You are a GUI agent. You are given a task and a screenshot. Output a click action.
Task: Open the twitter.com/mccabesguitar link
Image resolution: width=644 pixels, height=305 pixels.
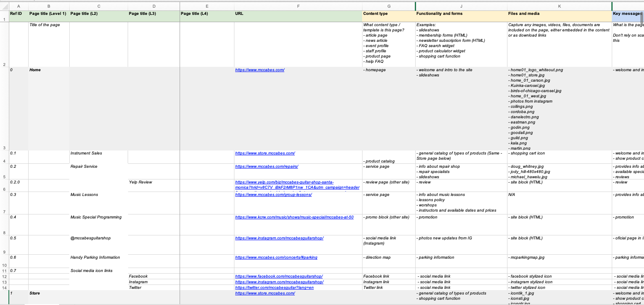pos(274,288)
